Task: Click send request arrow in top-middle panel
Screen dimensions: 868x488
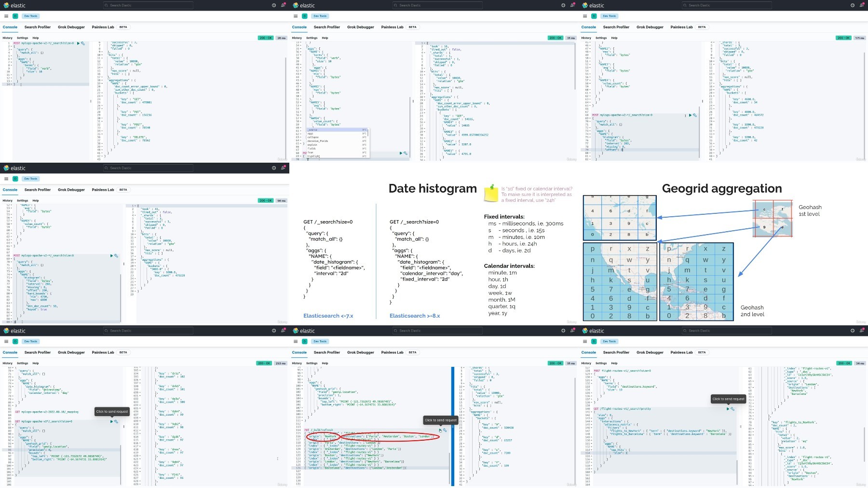Action: click(x=401, y=153)
